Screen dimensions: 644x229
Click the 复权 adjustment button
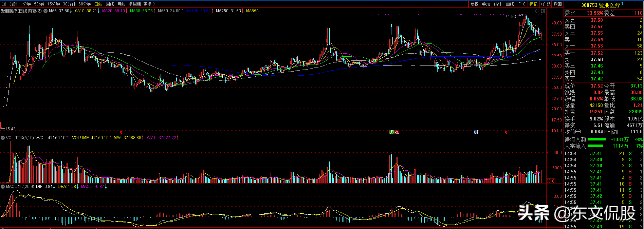pyautogui.click(x=474, y=4)
